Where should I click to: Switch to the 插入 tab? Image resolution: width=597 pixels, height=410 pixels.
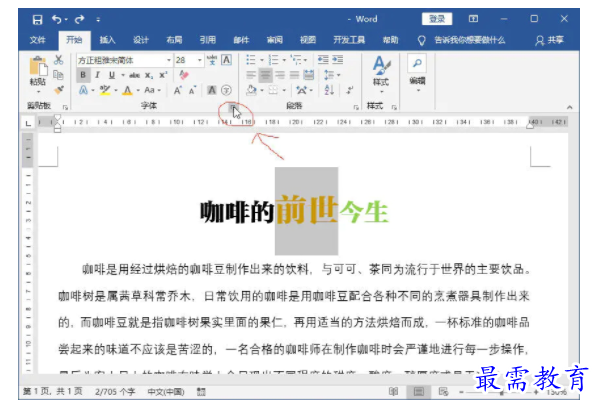[107, 40]
